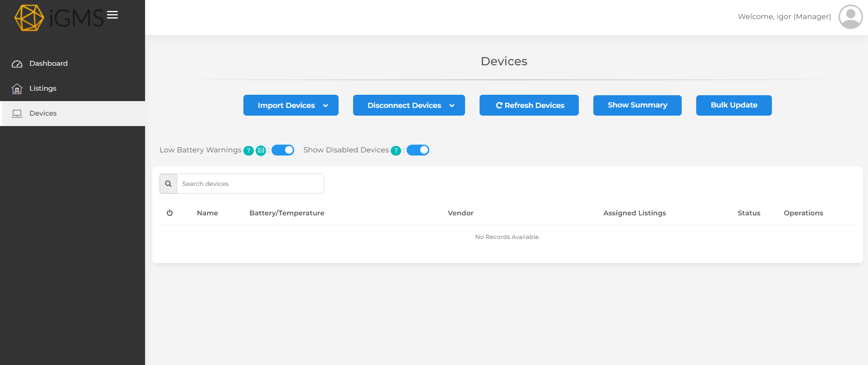868x365 pixels.
Task: Sort by the Battery/Temperature column header
Action: pyautogui.click(x=286, y=213)
